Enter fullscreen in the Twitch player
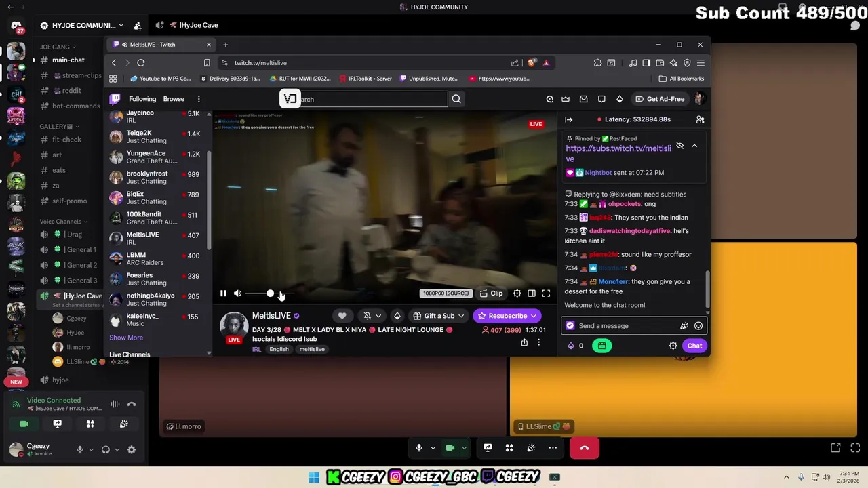868x488 pixels. (x=546, y=293)
